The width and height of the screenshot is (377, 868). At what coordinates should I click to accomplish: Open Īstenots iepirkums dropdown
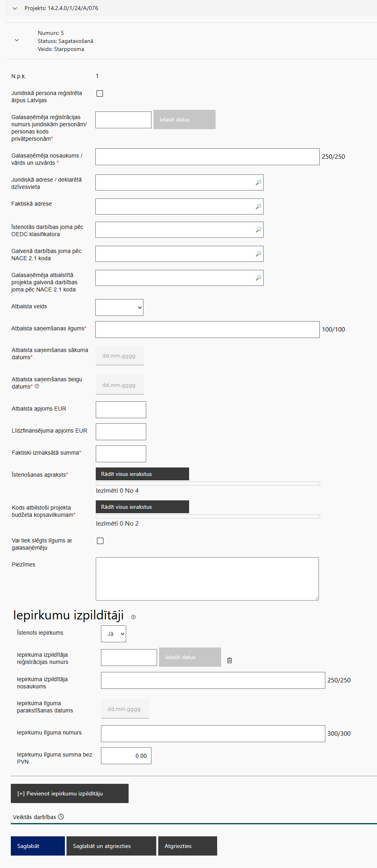tap(113, 634)
